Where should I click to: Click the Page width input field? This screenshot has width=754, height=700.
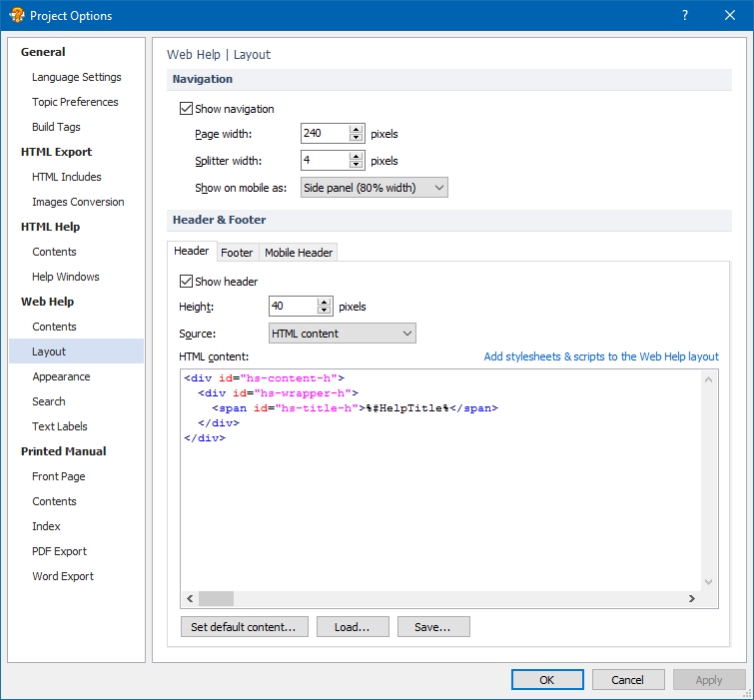pyautogui.click(x=325, y=133)
